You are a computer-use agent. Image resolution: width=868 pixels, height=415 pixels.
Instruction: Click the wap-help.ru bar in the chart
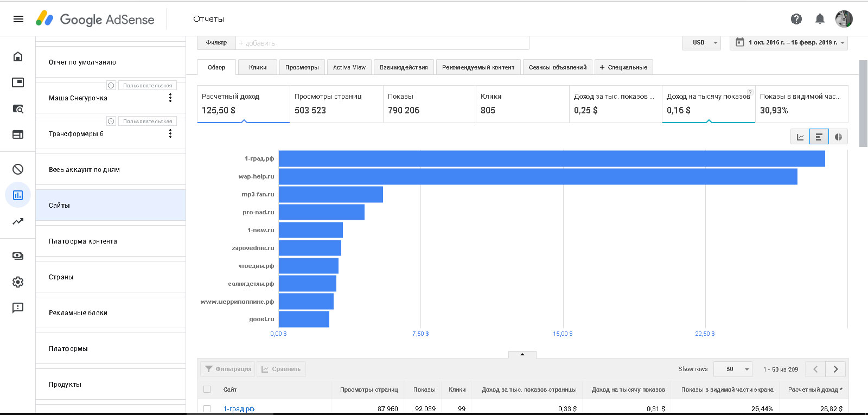click(538, 176)
